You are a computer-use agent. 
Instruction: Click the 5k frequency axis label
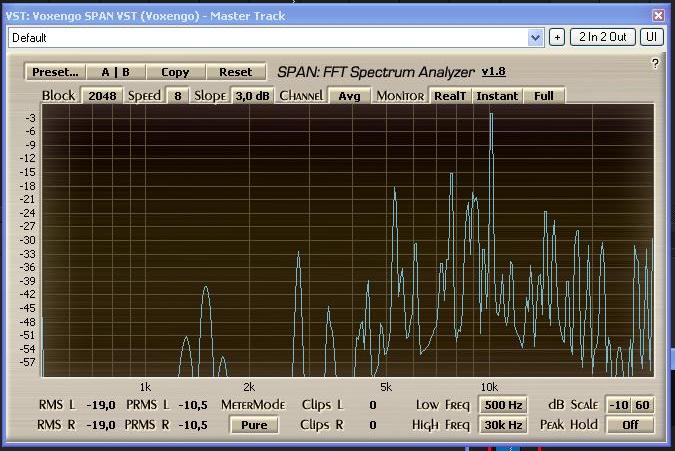386,387
